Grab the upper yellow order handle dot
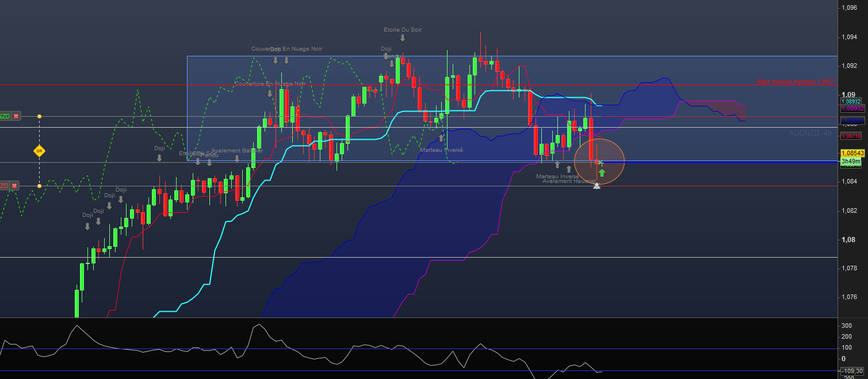Viewport: 868px width, 379px height. pos(39,116)
